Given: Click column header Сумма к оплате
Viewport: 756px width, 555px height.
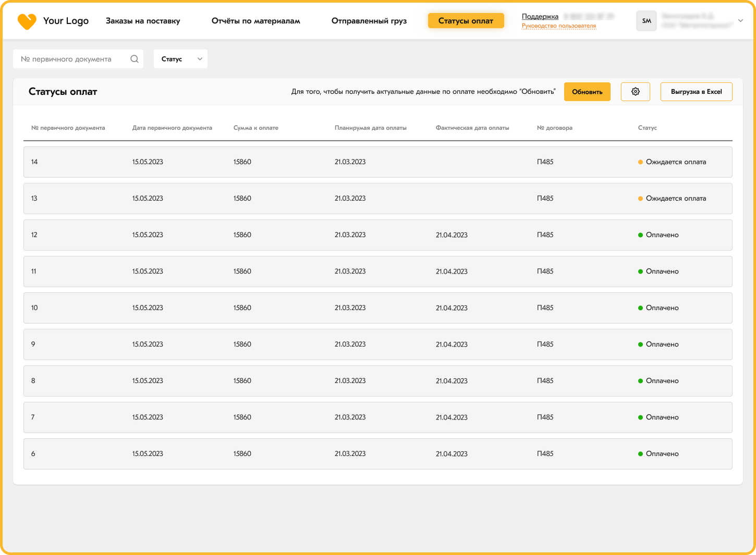Looking at the screenshot, I should click(x=256, y=128).
